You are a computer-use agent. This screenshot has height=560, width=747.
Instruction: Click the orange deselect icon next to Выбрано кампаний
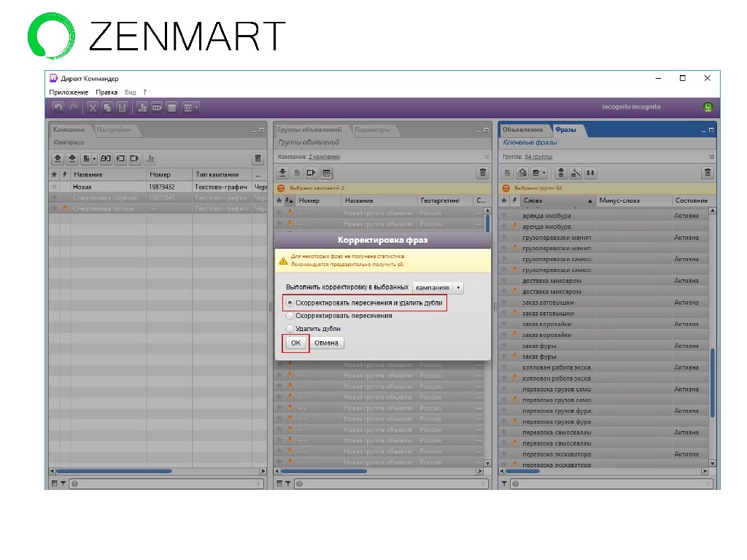pyautogui.click(x=281, y=188)
